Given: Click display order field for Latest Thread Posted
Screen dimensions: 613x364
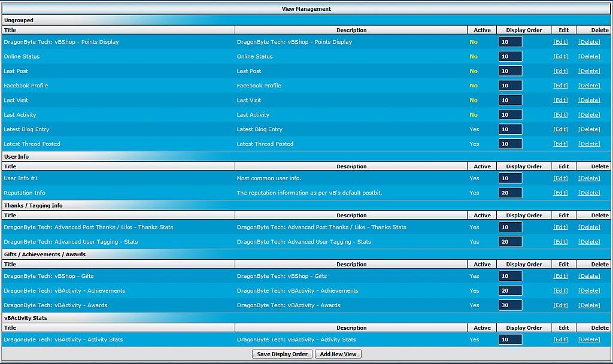Looking at the screenshot, I should click(x=510, y=144).
